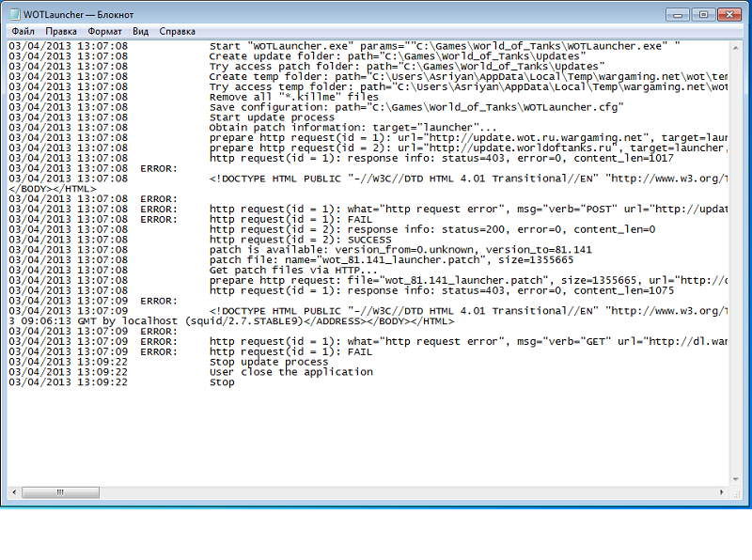Open the Формат menu
Screen dimensions: 752x560
click(105, 31)
